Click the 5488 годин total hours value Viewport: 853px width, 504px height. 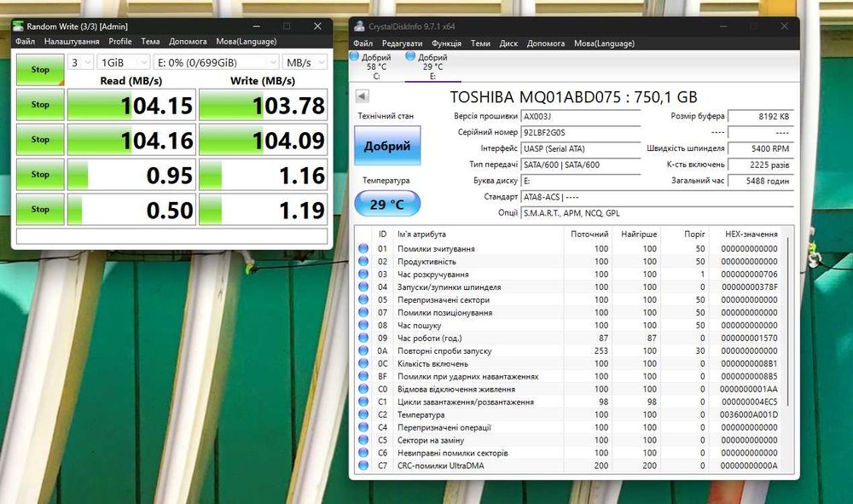pyautogui.click(x=761, y=181)
